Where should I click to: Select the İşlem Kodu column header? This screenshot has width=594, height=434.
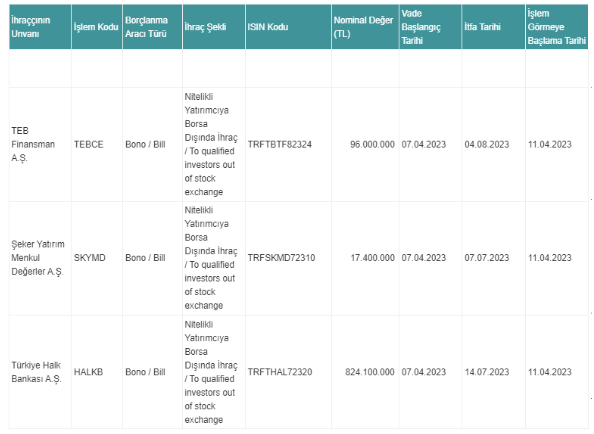[97, 27]
